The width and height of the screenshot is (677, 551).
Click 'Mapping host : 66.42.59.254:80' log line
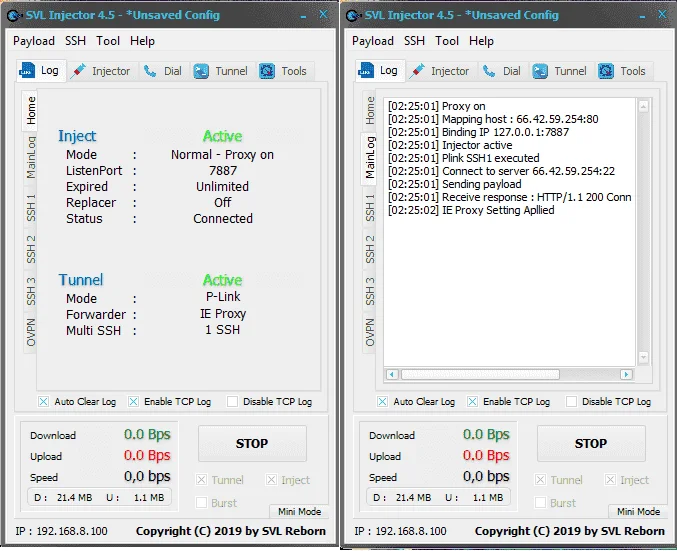pos(493,119)
